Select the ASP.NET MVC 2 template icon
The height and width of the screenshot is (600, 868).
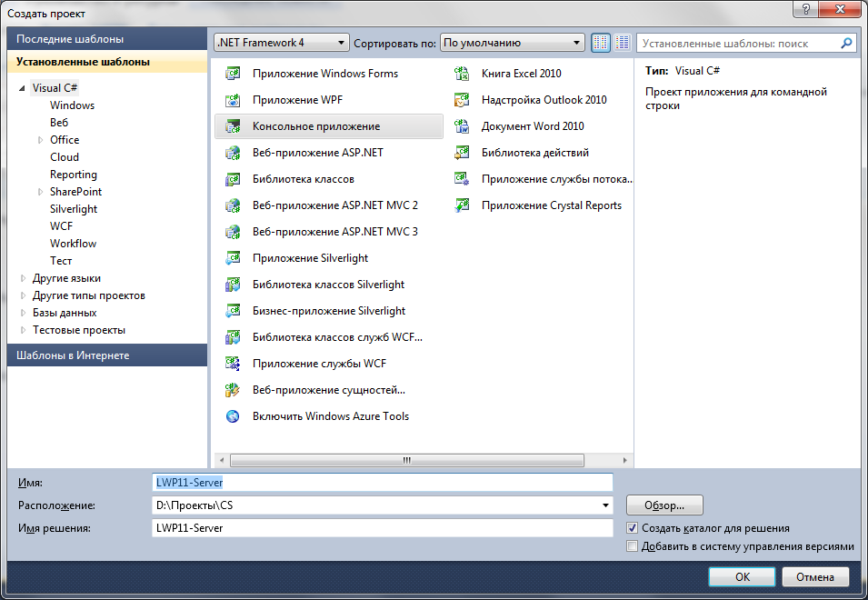(233, 205)
